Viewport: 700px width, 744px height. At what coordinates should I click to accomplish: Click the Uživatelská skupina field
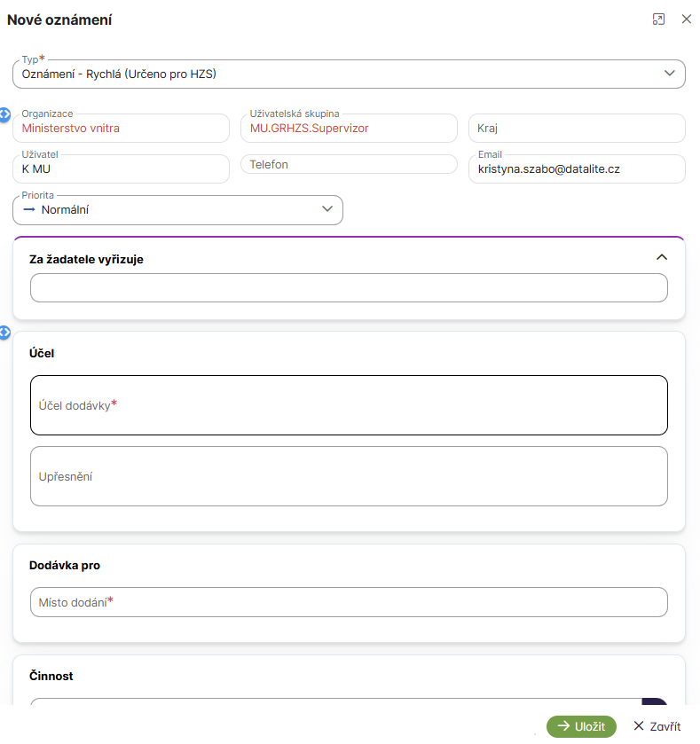348,129
